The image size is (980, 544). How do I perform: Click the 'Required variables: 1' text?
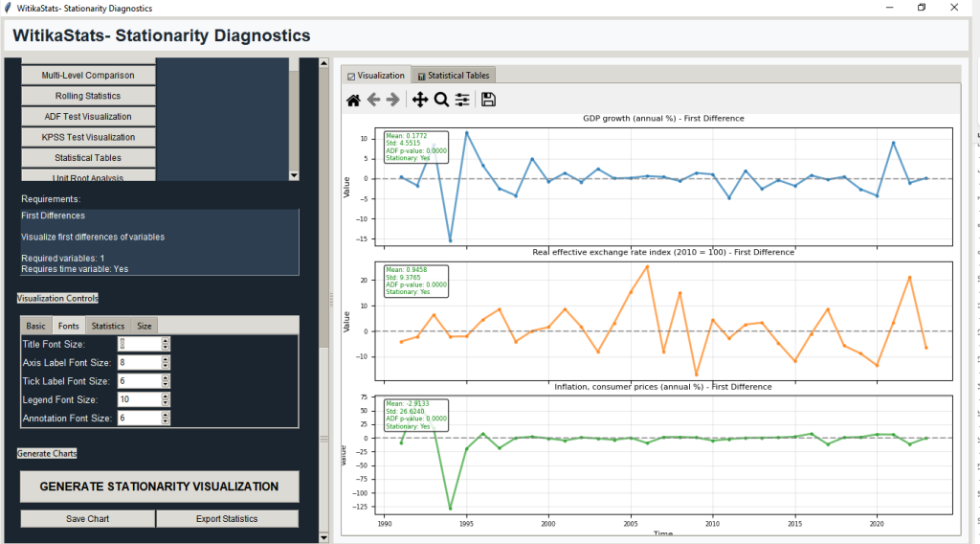point(62,259)
